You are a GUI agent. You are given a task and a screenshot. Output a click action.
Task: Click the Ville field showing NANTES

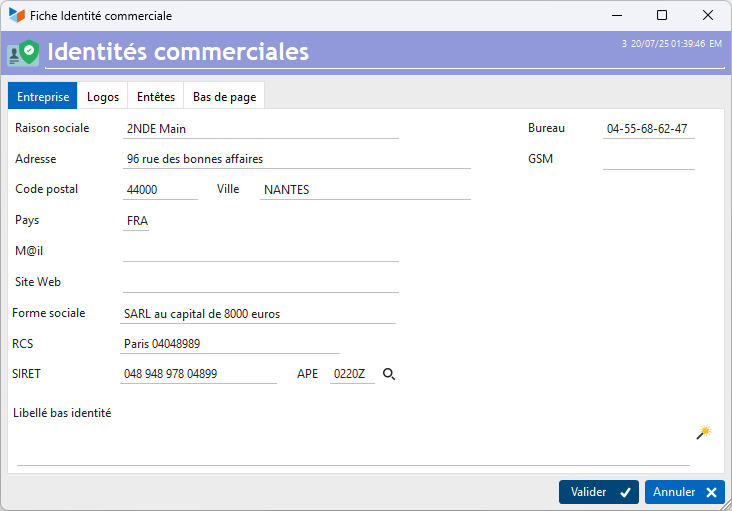(x=365, y=190)
